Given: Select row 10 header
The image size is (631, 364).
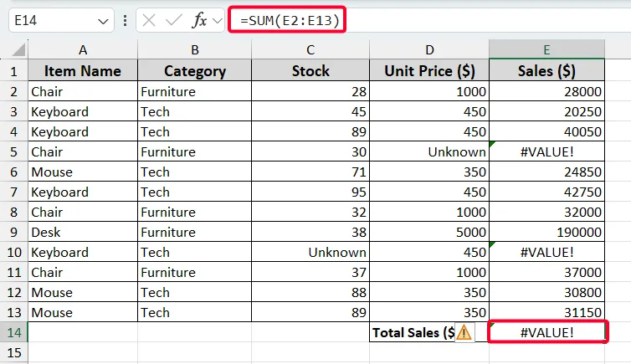Looking at the screenshot, I should tap(14, 252).
